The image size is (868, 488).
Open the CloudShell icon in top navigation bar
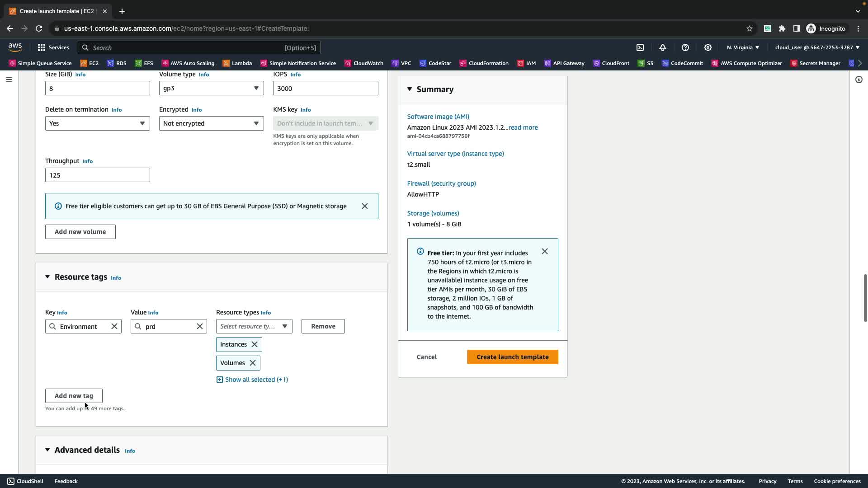640,47
